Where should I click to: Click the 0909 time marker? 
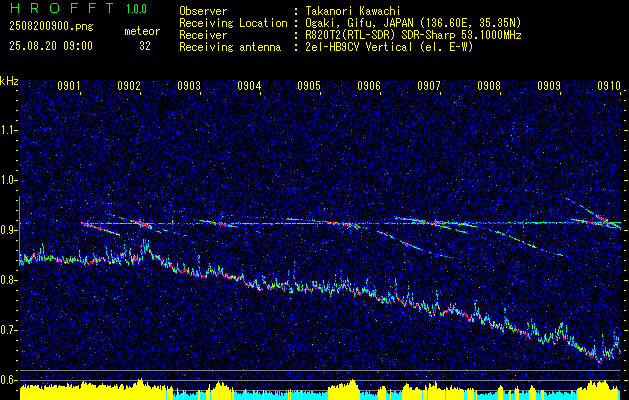[549, 85]
